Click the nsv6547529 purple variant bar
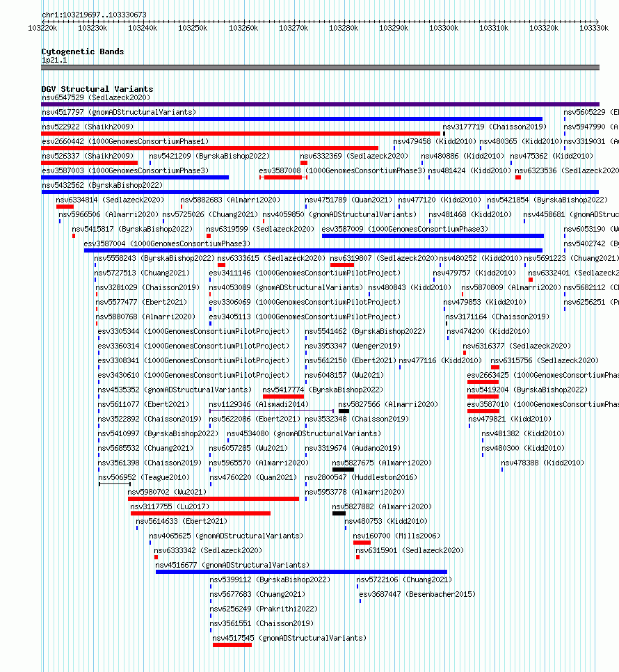 pyautogui.click(x=321, y=104)
